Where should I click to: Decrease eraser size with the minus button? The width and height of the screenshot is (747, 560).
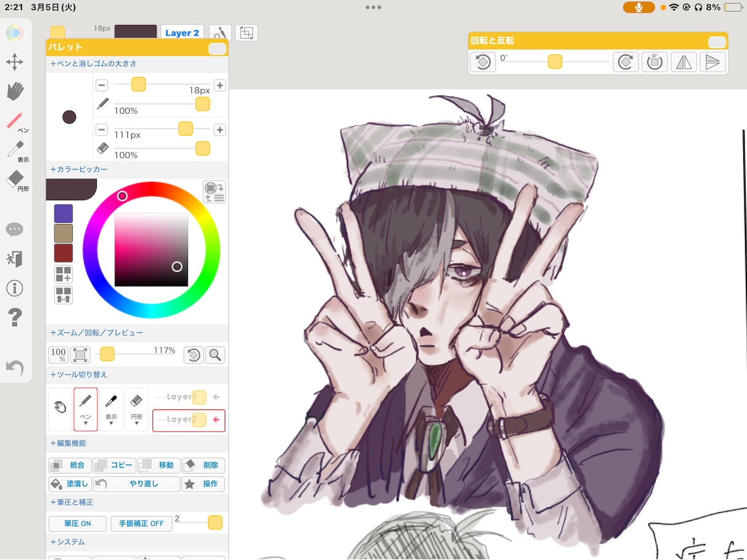pyautogui.click(x=102, y=130)
